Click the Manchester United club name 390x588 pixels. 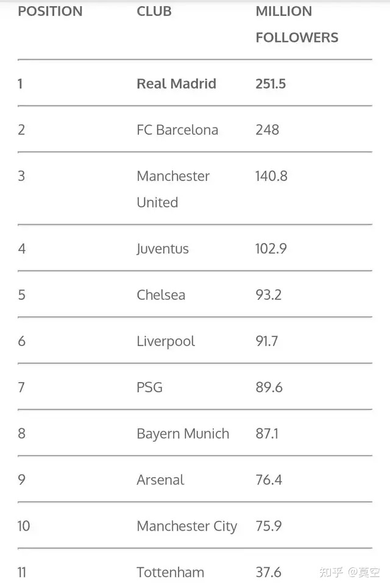click(x=173, y=189)
